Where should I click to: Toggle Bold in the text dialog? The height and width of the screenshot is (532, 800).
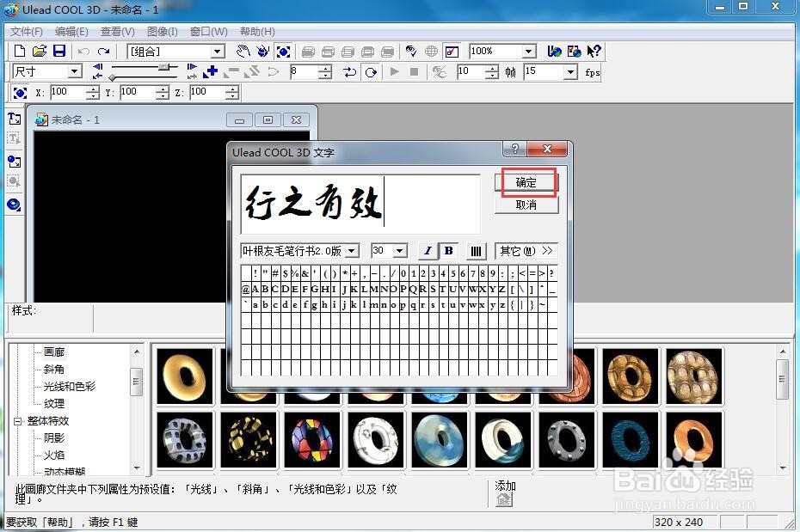point(448,251)
